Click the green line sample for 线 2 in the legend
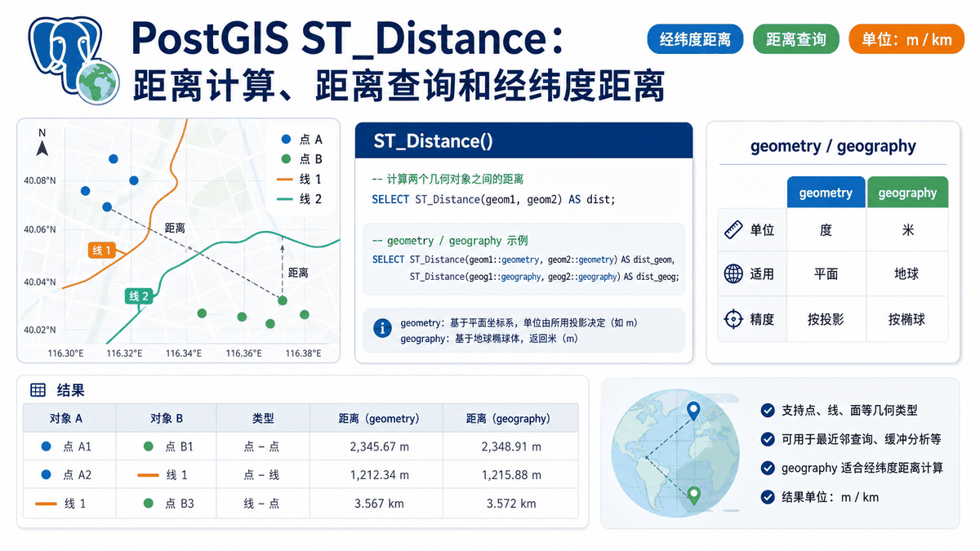The image size is (980, 551). (284, 199)
